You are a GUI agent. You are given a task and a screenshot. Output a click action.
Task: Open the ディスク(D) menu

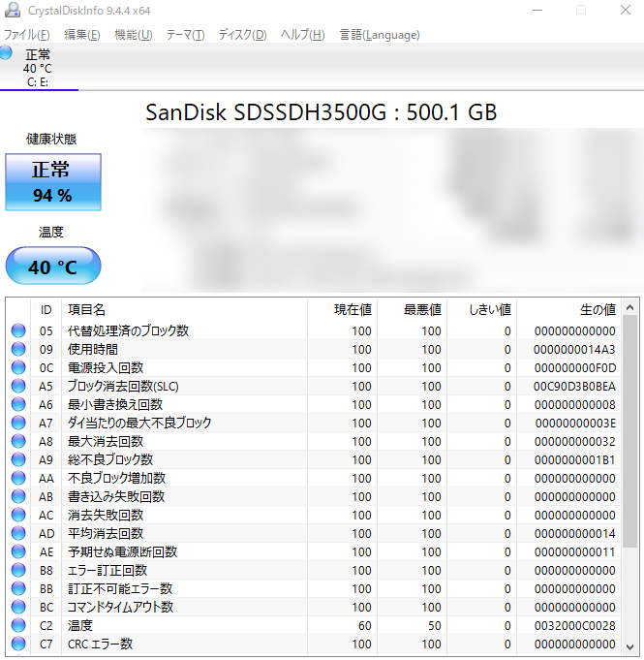[242, 35]
